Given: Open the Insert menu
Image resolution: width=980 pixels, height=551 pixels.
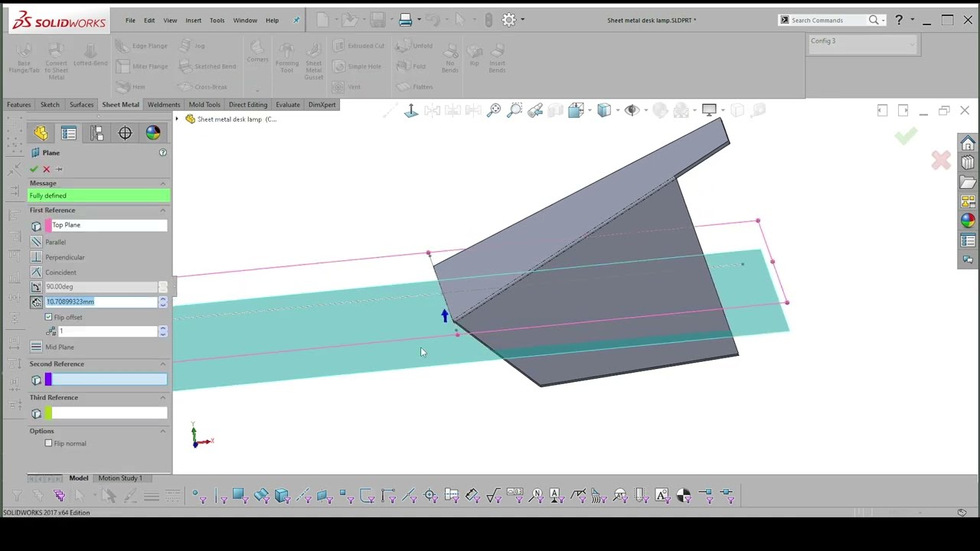Looking at the screenshot, I should point(193,21).
